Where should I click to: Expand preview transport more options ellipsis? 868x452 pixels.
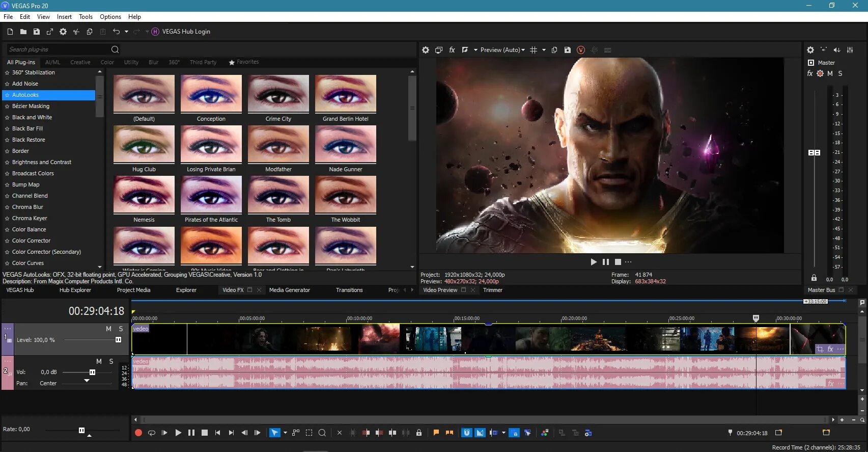click(x=628, y=262)
